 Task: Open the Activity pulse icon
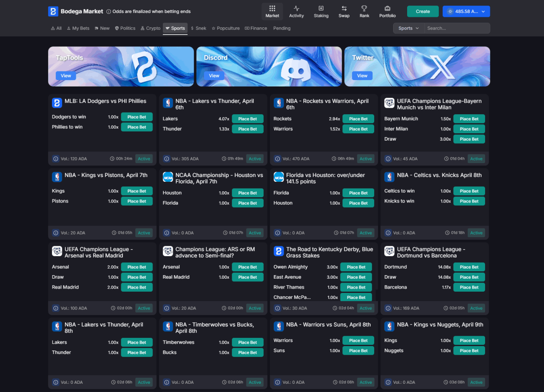pos(297,8)
